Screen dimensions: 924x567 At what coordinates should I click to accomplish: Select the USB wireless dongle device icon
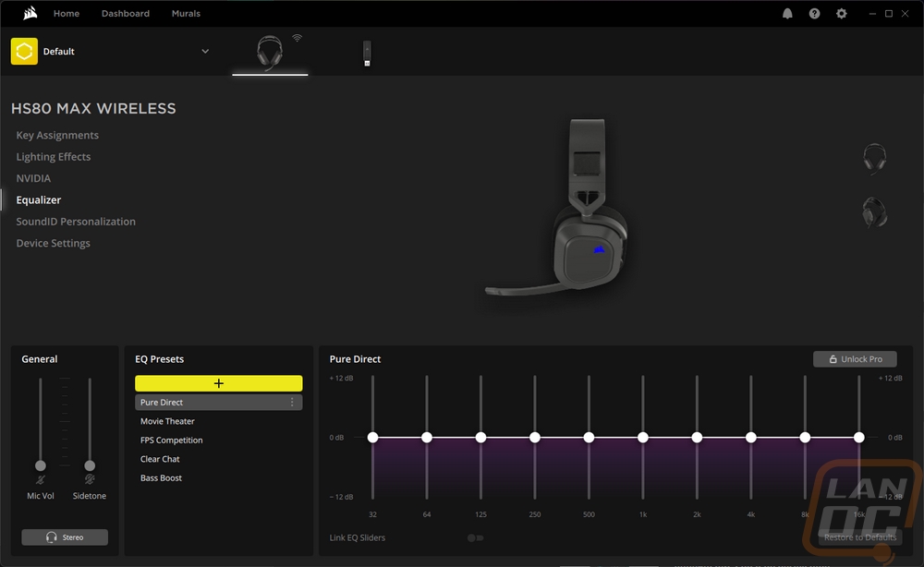367,53
